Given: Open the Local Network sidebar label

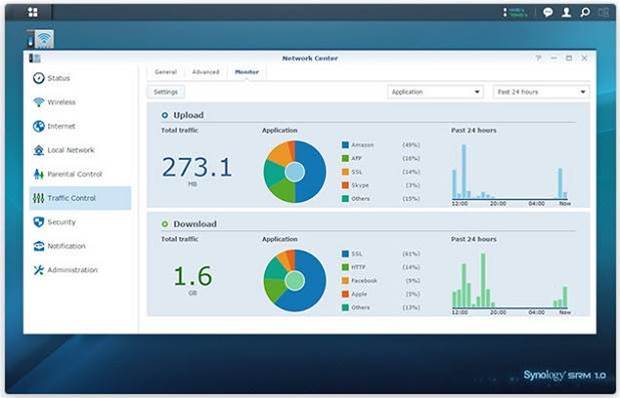Looking at the screenshot, I should pos(71,150).
